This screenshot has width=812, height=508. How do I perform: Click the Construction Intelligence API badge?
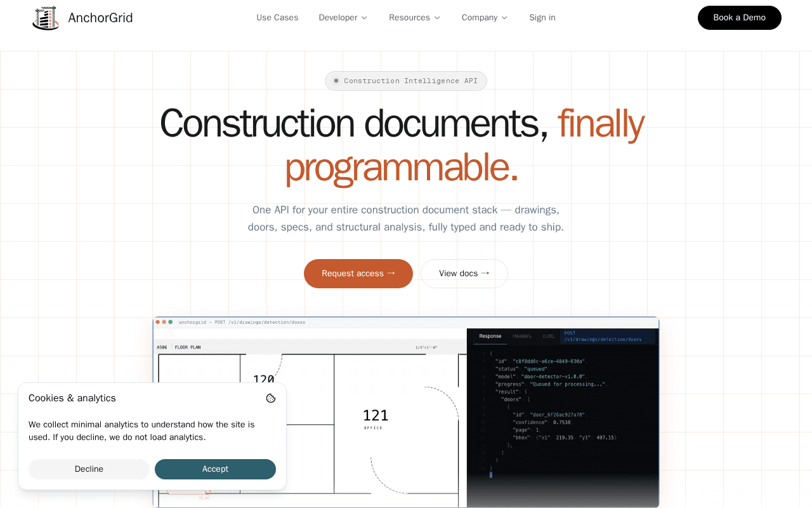pyautogui.click(x=406, y=81)
